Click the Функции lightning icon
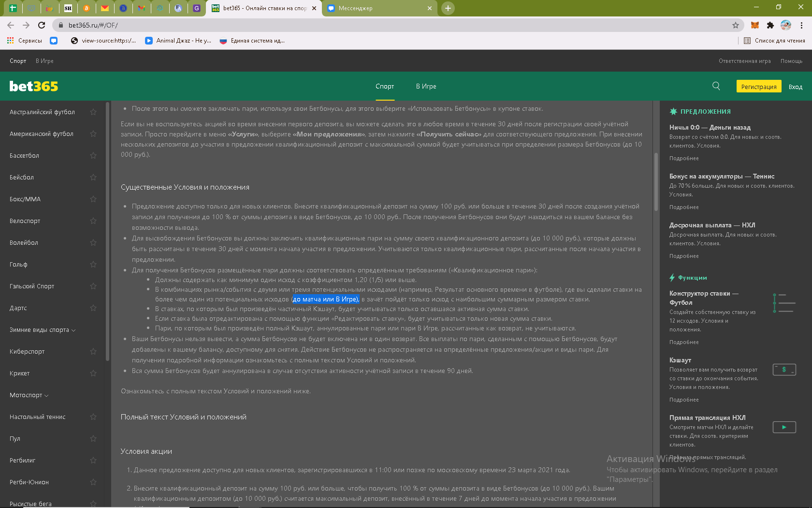This screenshot has height=508, width=812. pos(672,278)
